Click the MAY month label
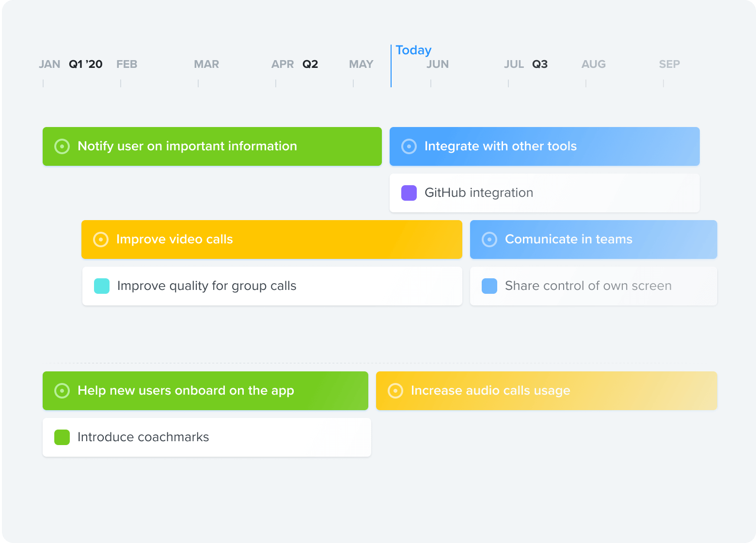 pyautogui.click(x=361, y=64)
